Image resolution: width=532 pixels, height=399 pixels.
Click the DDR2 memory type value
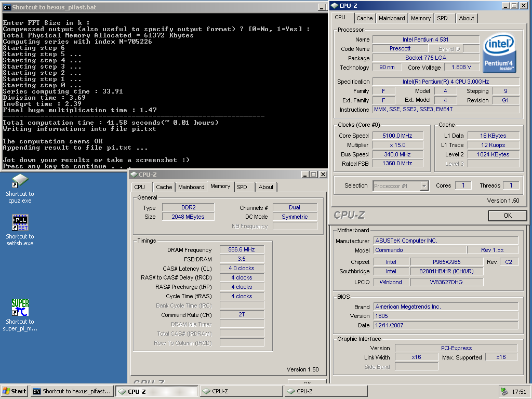pos(188,207)
